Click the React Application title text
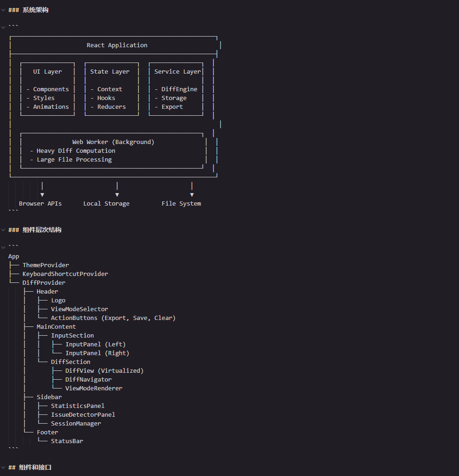 click(117, 45)
